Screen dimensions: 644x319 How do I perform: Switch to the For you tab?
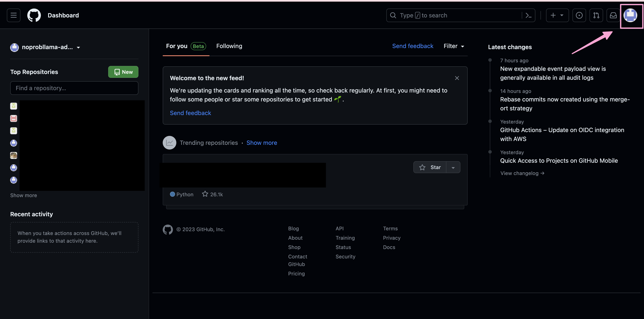click(186, 46)
